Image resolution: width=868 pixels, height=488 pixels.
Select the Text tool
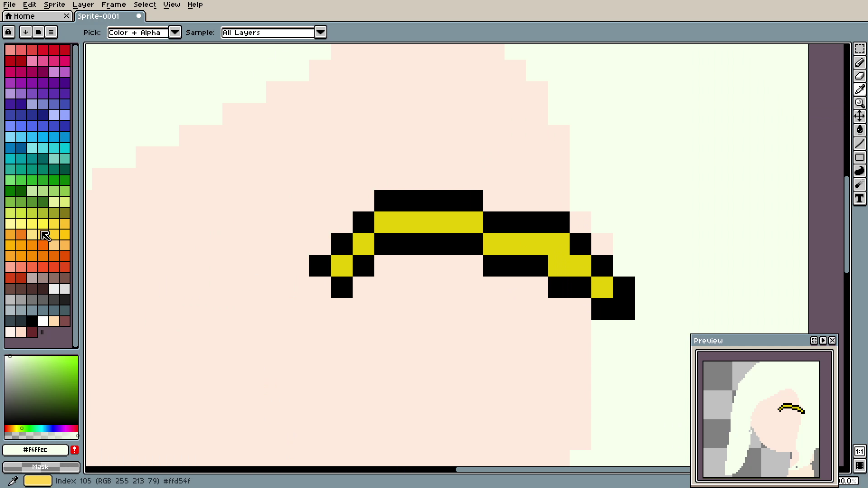pyautogui.click(x=859, y=199)
